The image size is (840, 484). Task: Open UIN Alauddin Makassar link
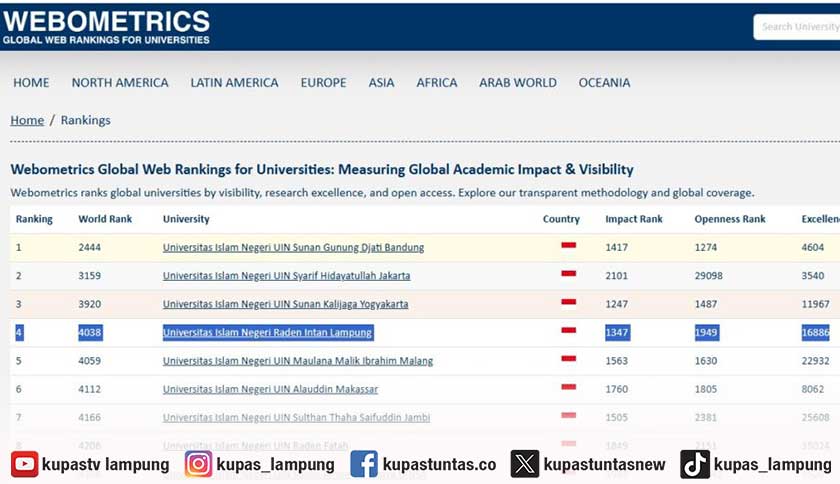(270, 389)
